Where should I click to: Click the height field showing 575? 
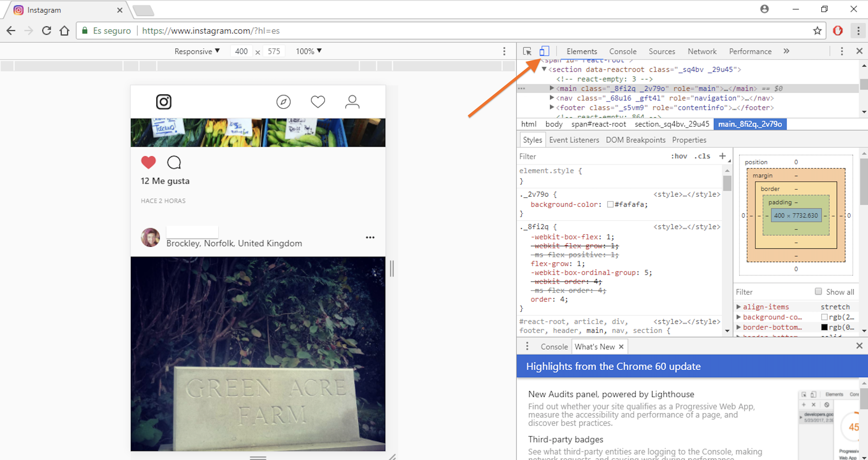coord(274,51)
